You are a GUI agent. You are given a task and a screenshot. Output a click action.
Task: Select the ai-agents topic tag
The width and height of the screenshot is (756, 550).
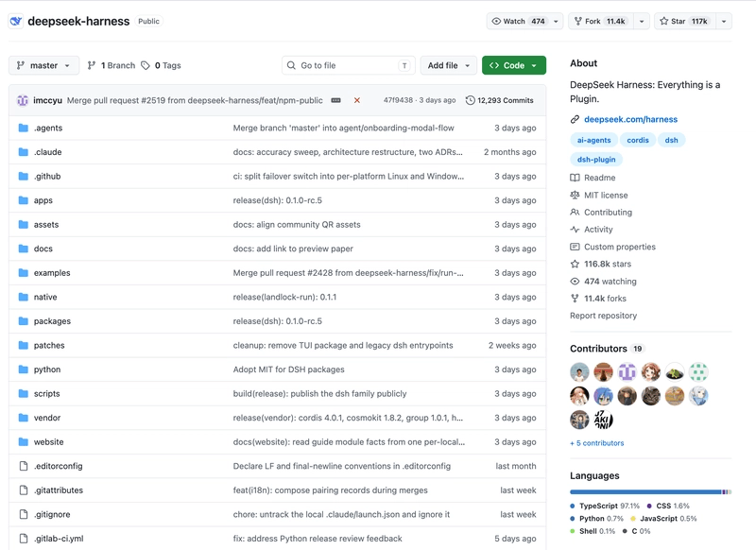point(593,140)
